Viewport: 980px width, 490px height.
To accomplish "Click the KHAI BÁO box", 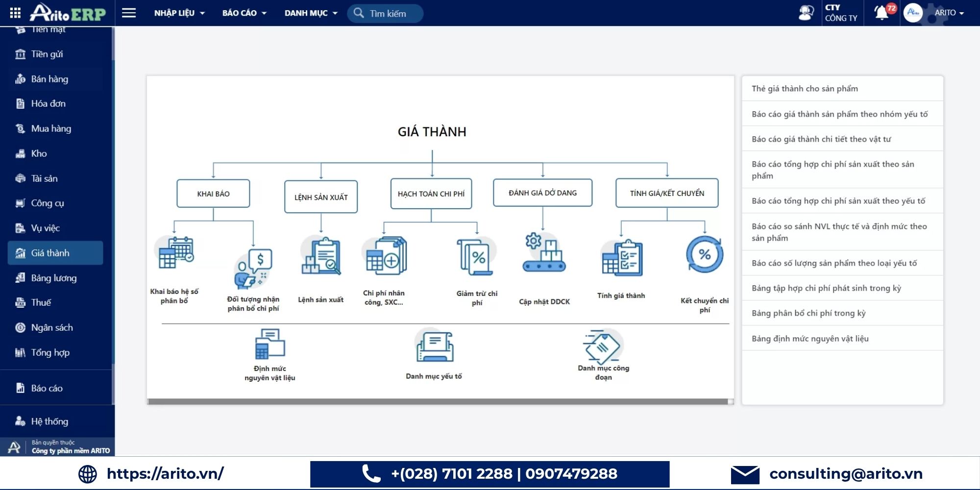I will tap(213, 194).
